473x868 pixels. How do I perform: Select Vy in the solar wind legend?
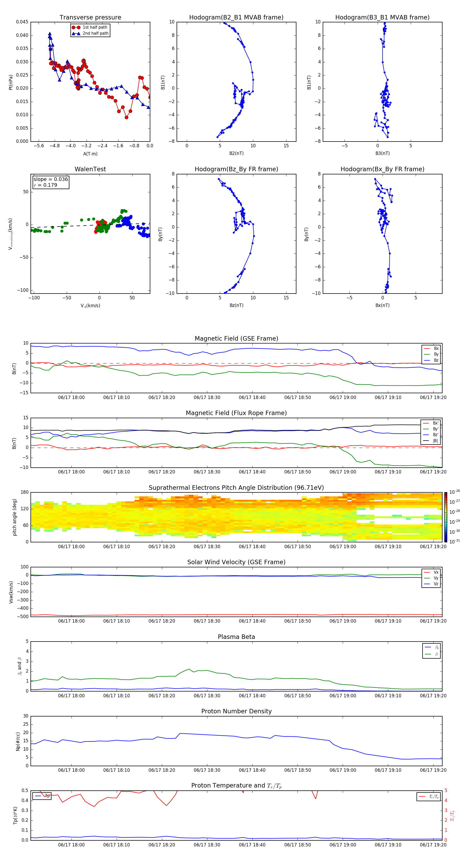click(x=431, y=578)
